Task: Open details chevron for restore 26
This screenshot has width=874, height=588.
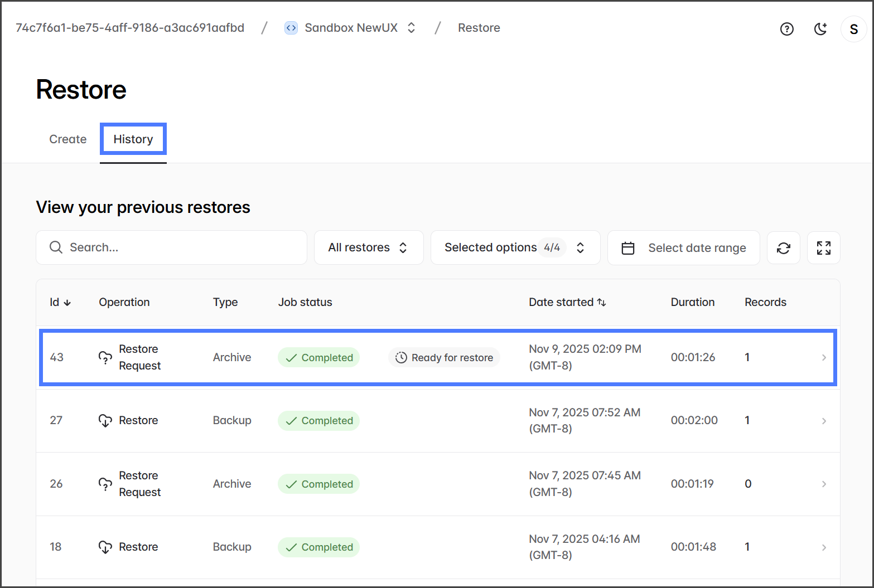Action: 824,484
